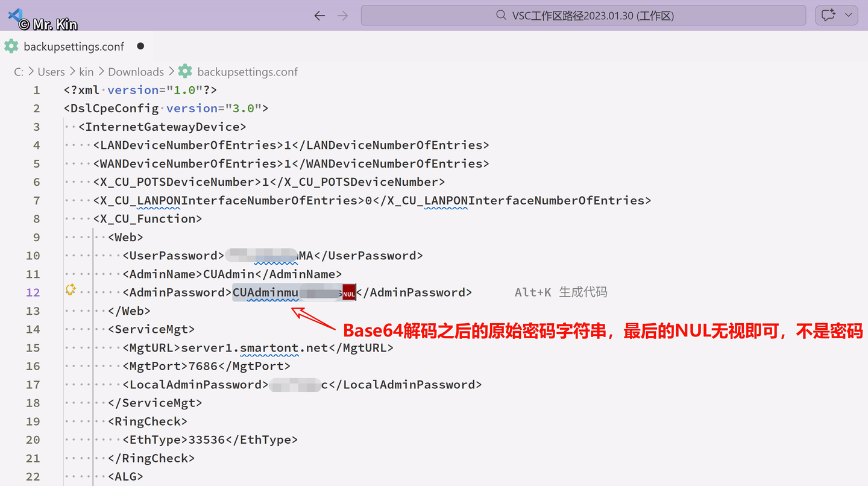Click the 33536 EthType value
The width and height of the screenshot is (868, 486).
tap(207, 440)
